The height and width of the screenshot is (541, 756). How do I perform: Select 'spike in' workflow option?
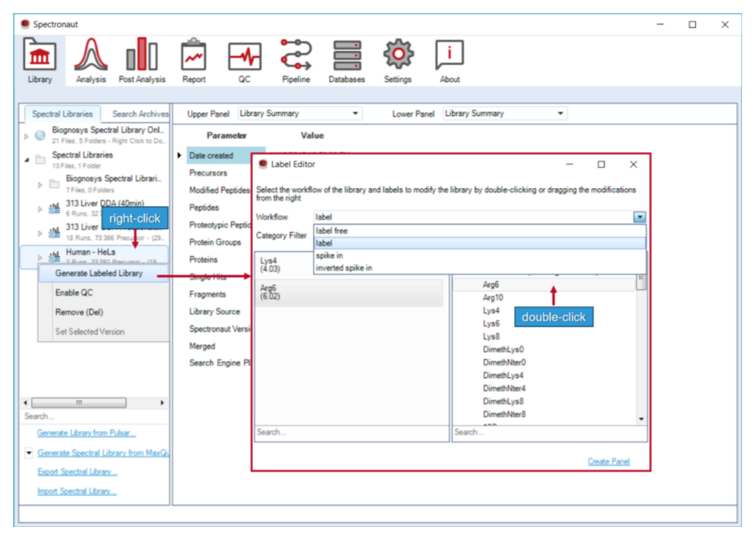tap(479, 255)
